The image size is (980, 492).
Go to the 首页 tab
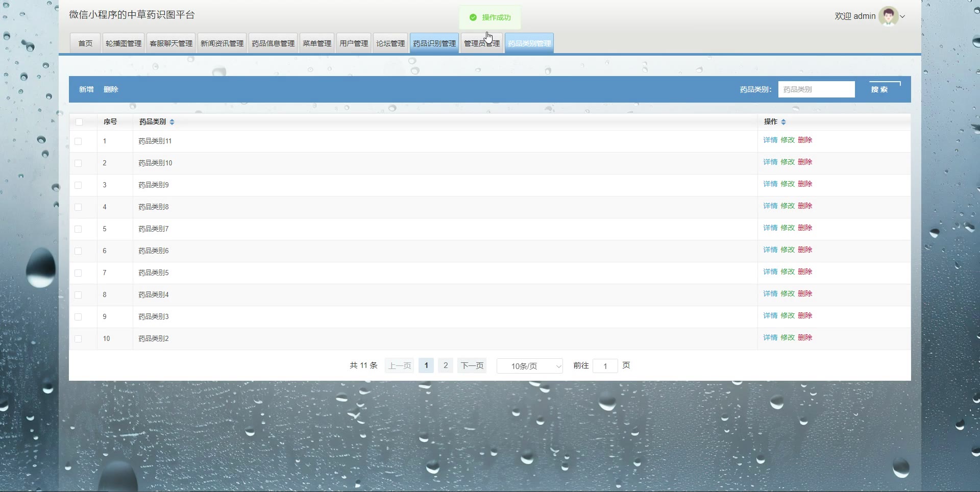point(85,43)
